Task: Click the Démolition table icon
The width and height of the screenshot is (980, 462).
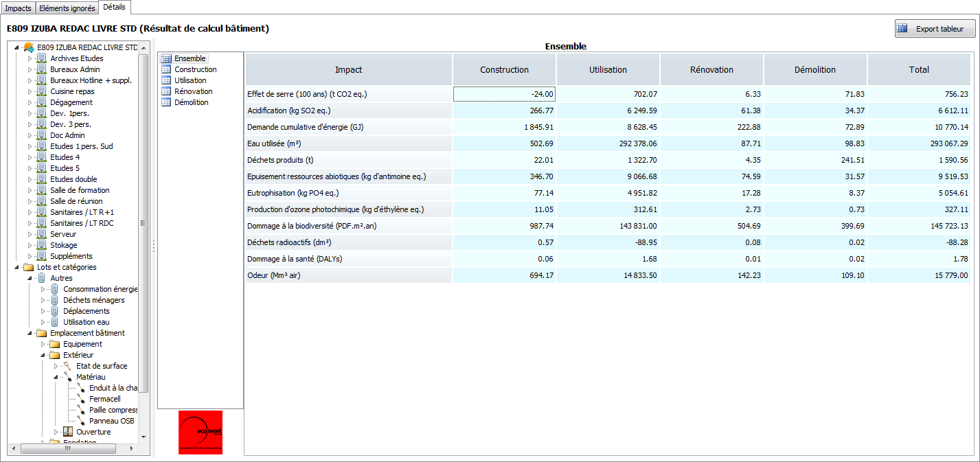Action: pos(166,102)
